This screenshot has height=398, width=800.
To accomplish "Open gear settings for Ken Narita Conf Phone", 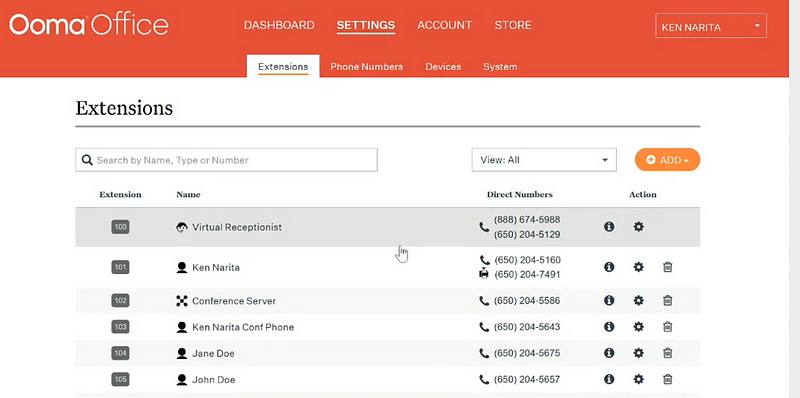I will 638,327.
